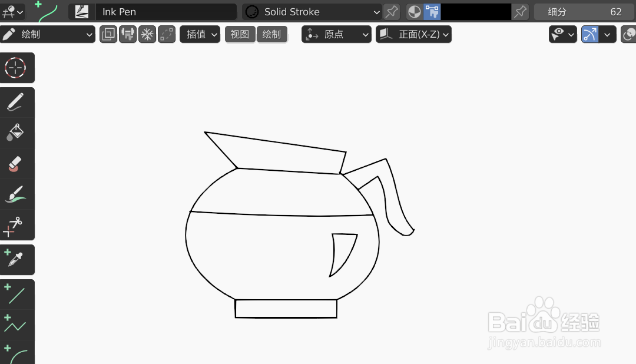Switch to Vertex Color mode icon

point(432,12)
